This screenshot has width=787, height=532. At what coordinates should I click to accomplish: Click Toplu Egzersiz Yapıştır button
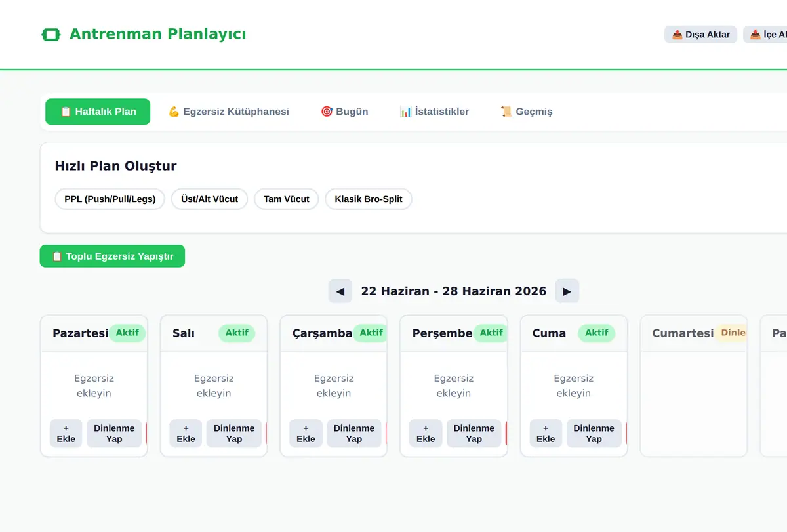coord(112,256)
